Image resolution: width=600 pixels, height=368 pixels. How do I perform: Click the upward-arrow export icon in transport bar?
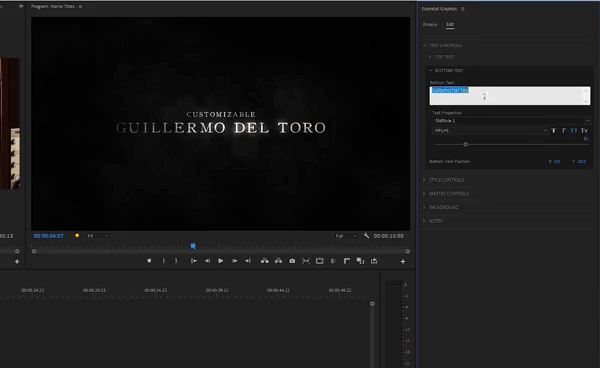tap(374, 261)
